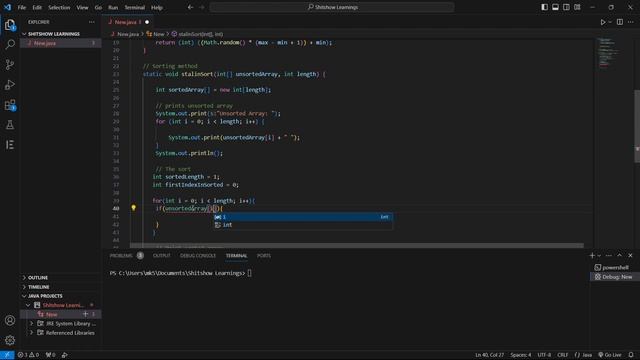This screenshot has width=640, height=360.
Task: Add a new terminal with plus icon
Action: 592,256
